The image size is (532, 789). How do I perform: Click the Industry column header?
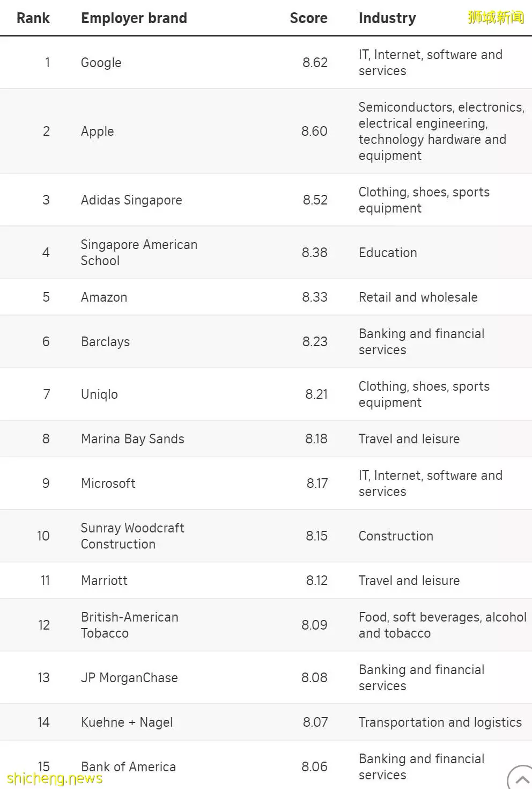[387, 18]
